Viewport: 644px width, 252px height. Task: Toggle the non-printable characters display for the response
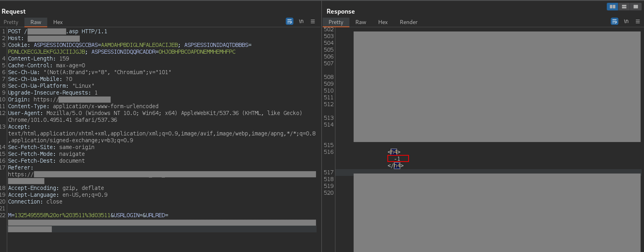point(626,21)
